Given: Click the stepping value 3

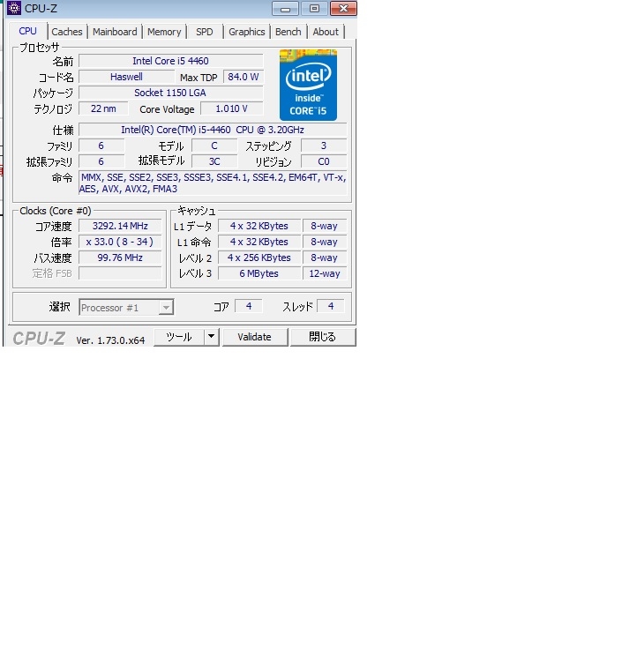Looking at the screenshot, I should click(x=324, y=146).
